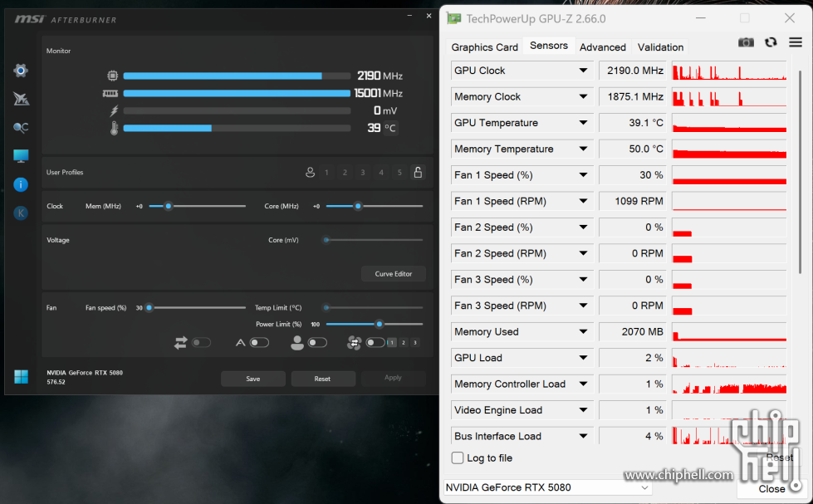Viewport: 813px width, 504px height.
Task: Click the GPU-Z refresh icon
Action: click(771, 42)
